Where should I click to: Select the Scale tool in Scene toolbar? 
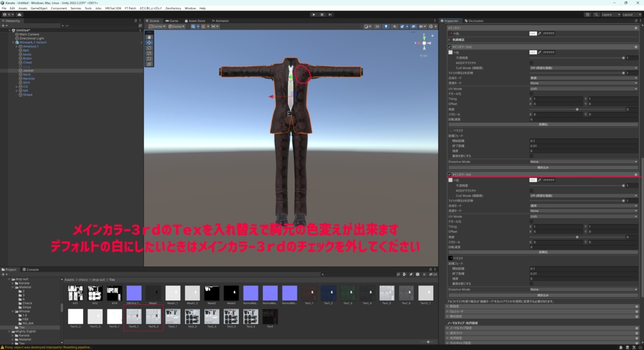tap(149, 53)
